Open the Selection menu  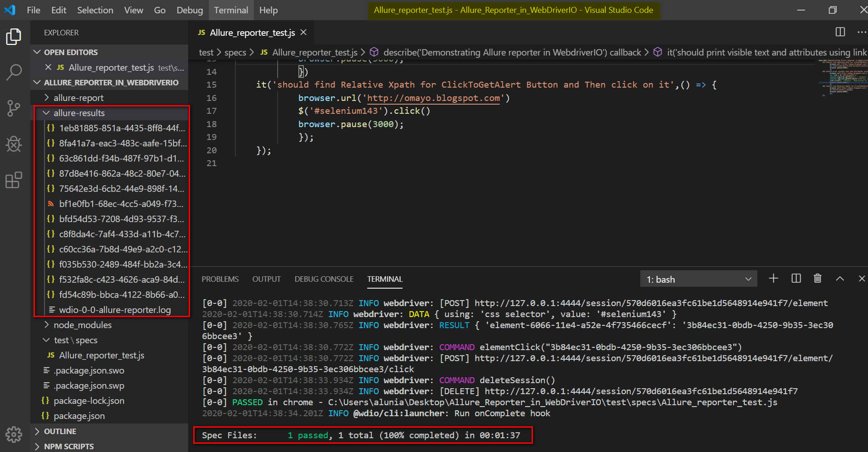[x=95, y=10]
